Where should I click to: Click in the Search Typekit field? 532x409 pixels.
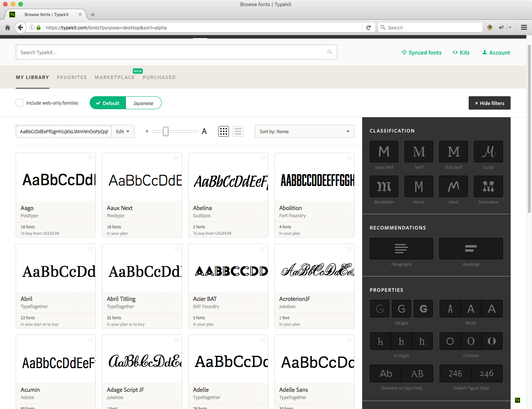[x=176, y=52]
